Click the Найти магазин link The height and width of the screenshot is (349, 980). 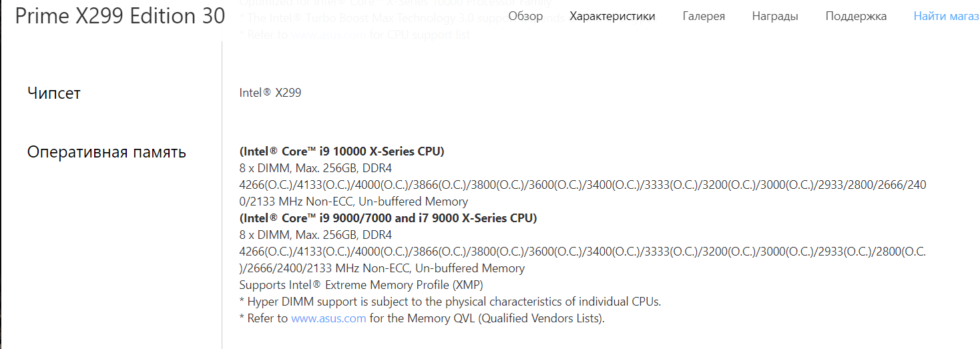[946, 16]
